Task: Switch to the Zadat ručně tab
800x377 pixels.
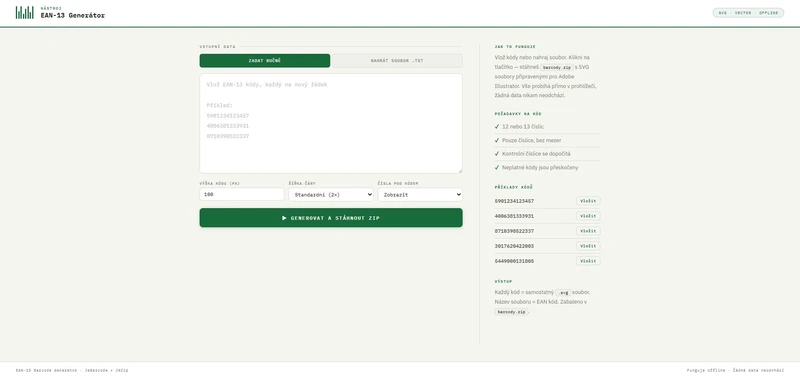Action: 265,61
